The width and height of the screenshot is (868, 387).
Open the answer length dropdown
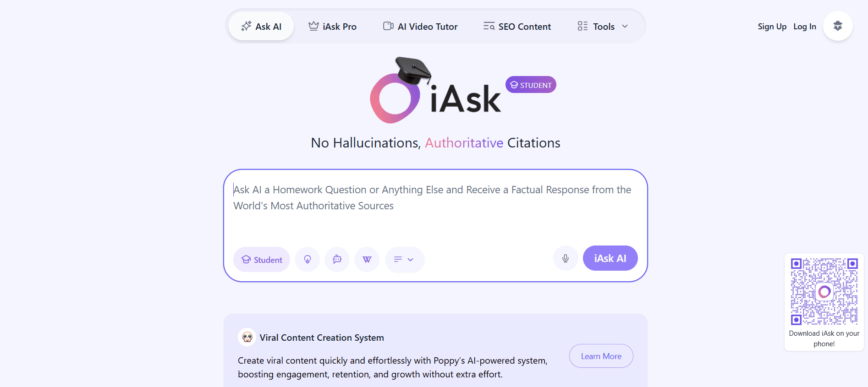pyautogui.click(x=404, y=260)
